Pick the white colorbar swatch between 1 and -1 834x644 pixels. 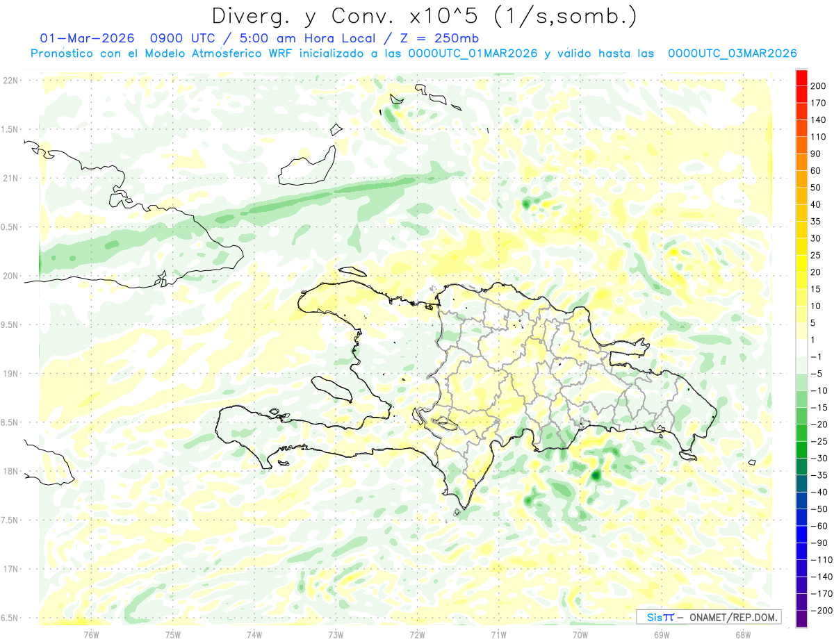(802, 348)
